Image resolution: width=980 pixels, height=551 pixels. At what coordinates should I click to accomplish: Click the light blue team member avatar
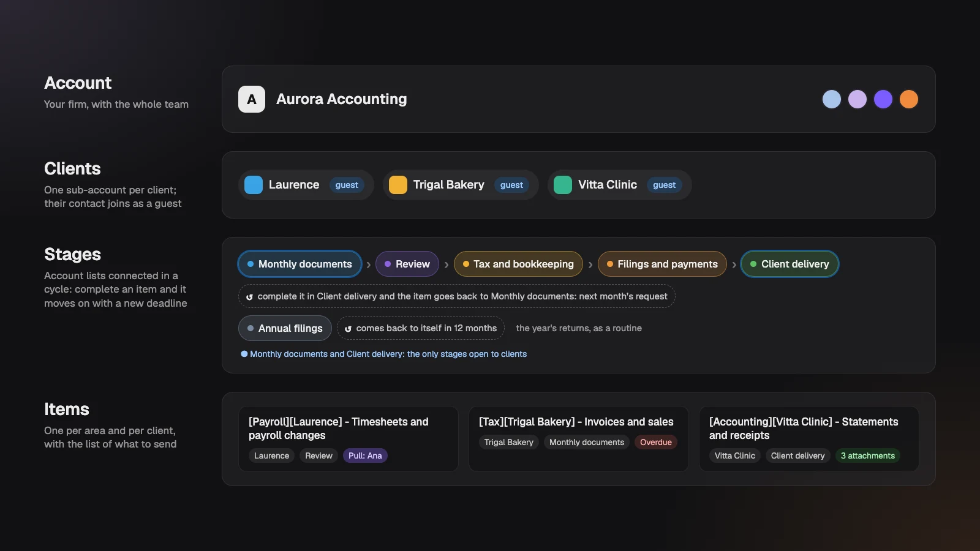832,99
